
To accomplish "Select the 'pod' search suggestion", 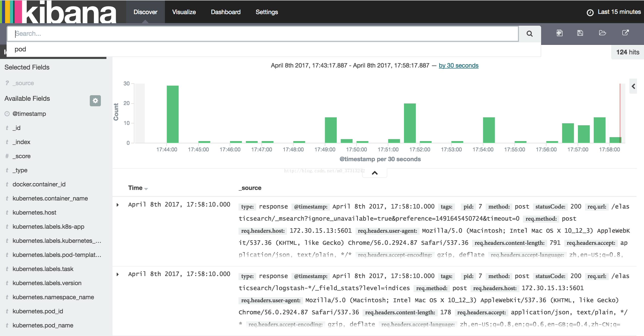I will 274,49.
